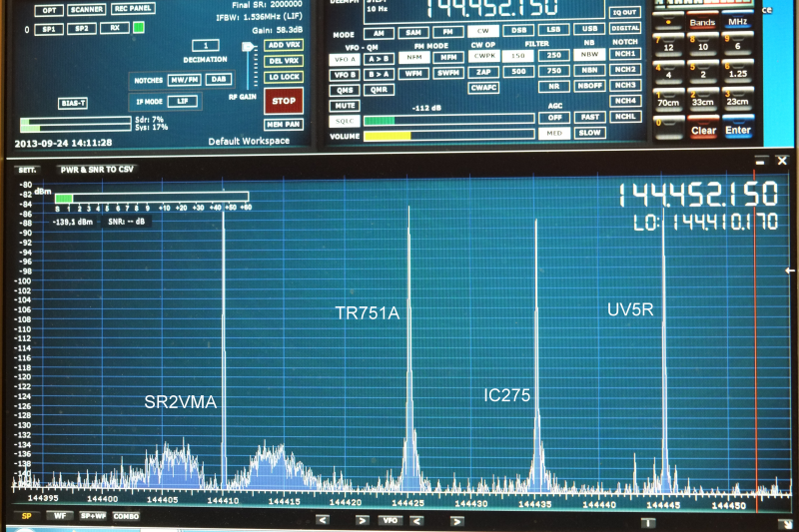This screenshot has height=532, width=799.
Task: Adjust the VOLUME slider bar
Action: click(448, 136)
